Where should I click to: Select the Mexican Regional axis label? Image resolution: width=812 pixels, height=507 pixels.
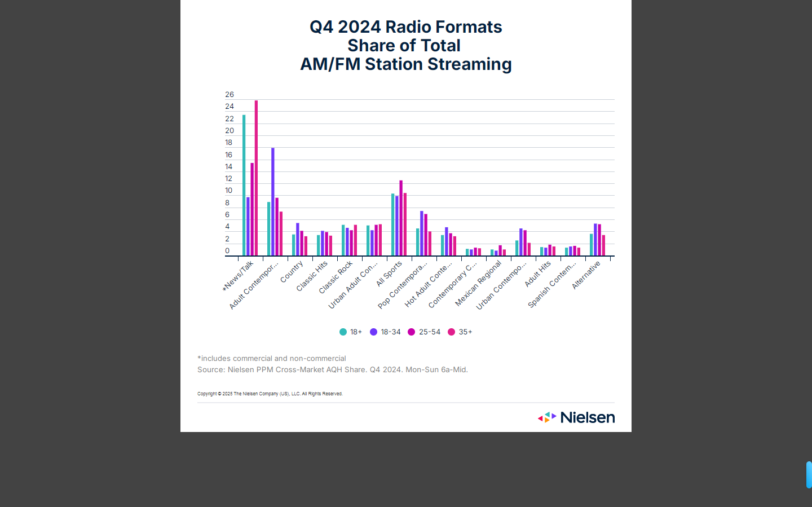(x=478, y=283)
